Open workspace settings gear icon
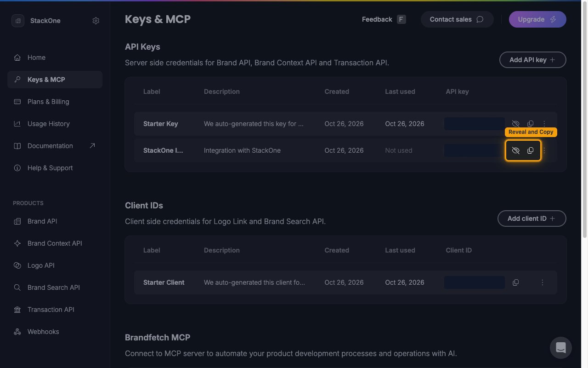Image resolution: width=588 pixels, height=368 pixels. [x=96, y=21]
